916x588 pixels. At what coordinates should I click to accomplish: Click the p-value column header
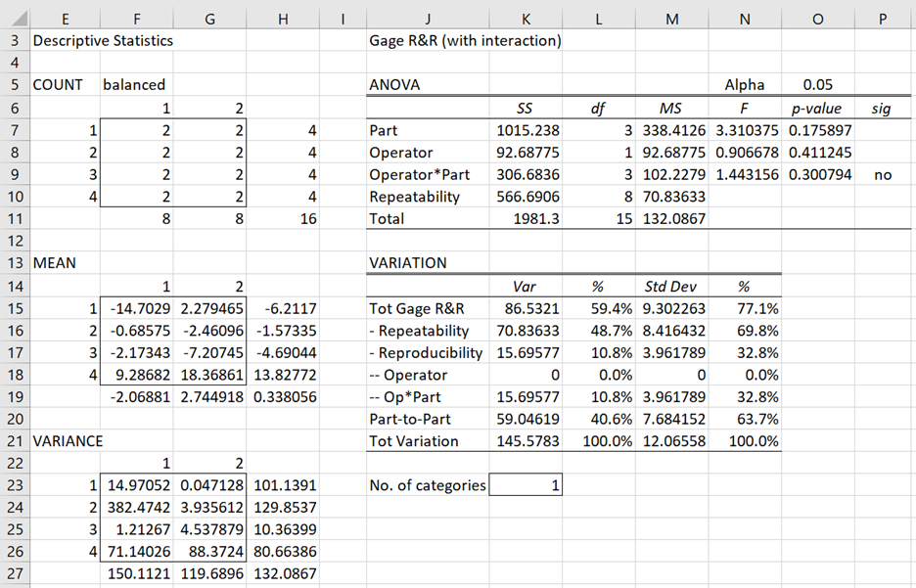818,108
